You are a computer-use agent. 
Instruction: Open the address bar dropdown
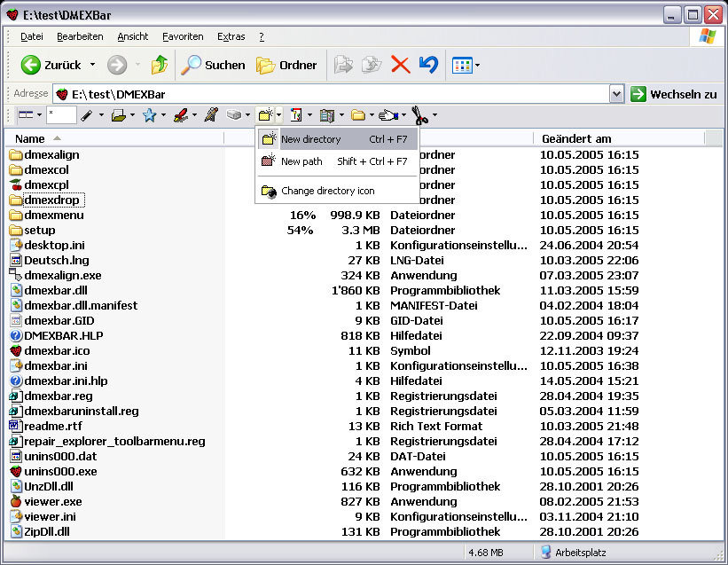click(616, 94)
